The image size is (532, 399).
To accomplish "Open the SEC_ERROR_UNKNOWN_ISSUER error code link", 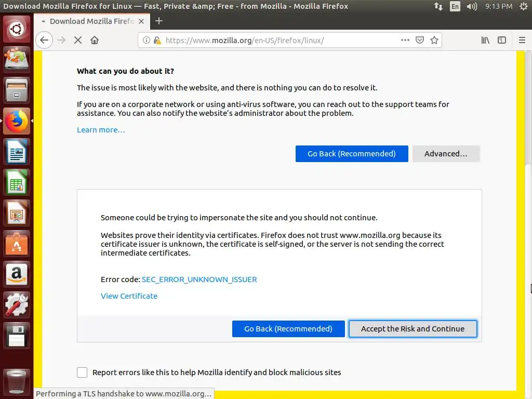I will click(x=199, y=280).
